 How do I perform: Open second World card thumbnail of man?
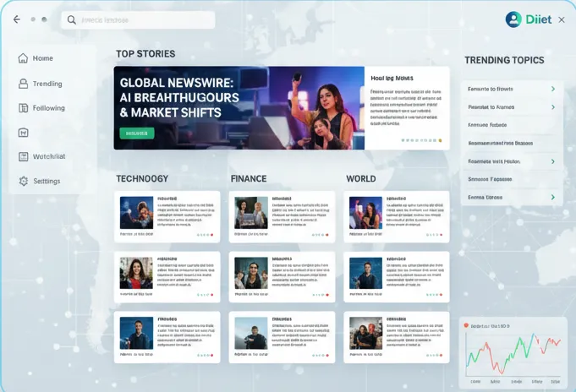click(365, 273)
